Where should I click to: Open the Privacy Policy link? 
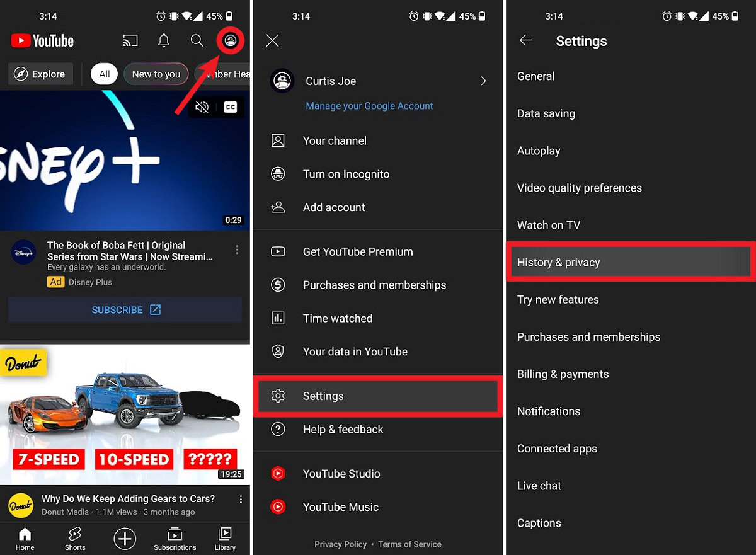340,544
